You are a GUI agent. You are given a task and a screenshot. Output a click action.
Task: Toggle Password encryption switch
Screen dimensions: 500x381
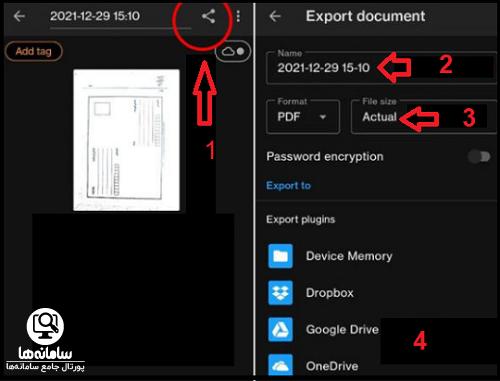click(479, 156)
